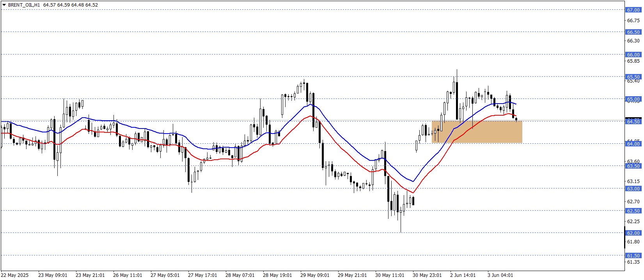Click the BRENT_OIL,H1 symbol label

pyautogui.click(x=24, y=5)
